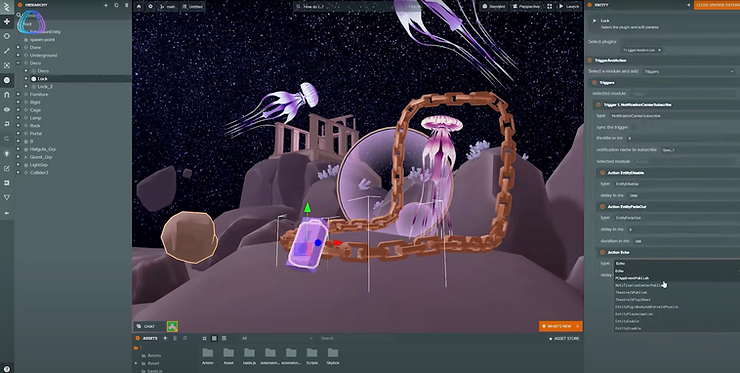This screenshot has height=373, width=740.
Task: Collapse Trigger 1 NotificationCenterSubscribe section
Action: 598,105
